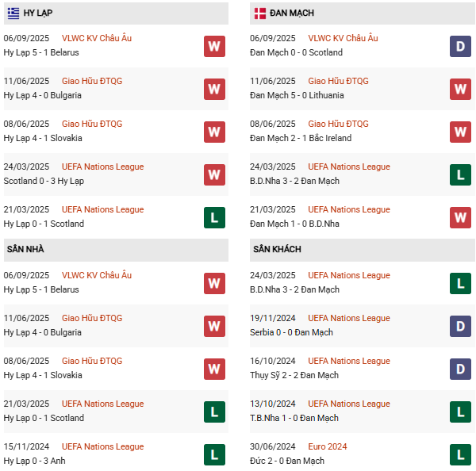Screen dimensions: 476x471
Task: Open VLWC KV Châu Âu link above Đan Mạch 0-0 Scotland
Action: coord(343,38)
